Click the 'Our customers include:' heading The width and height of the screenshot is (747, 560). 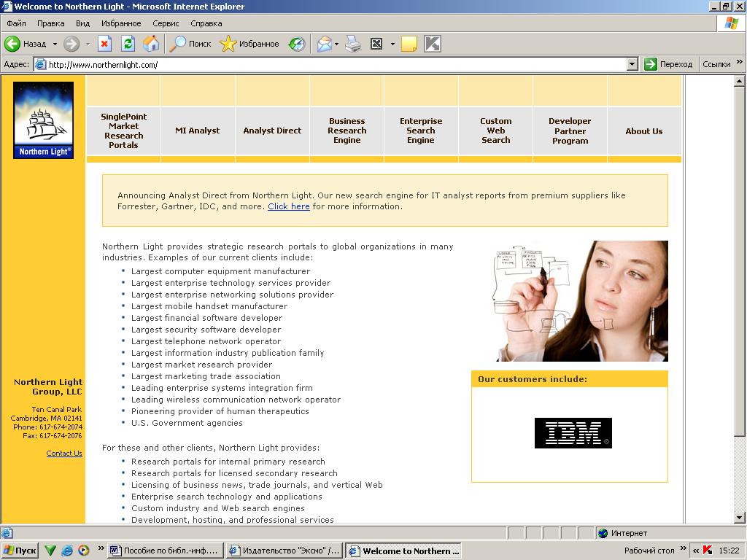pyautogui.click(x=533, y=379)
